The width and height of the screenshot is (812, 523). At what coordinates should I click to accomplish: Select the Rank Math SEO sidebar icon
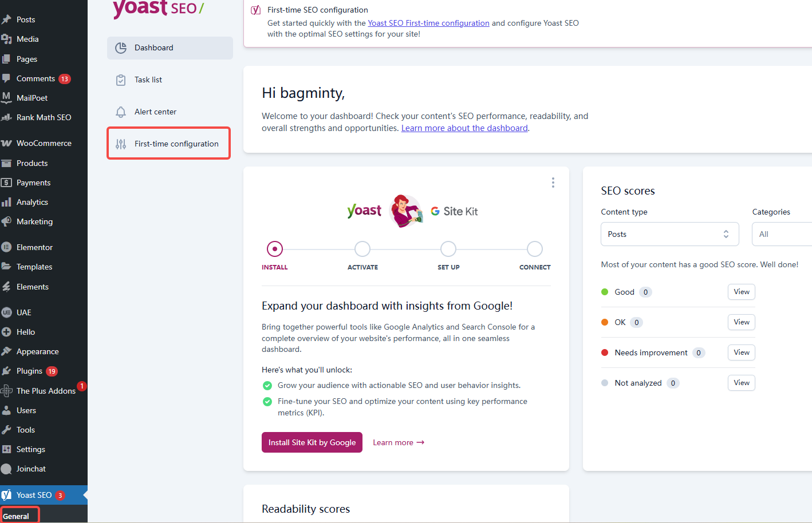click(x=7, y=117)
